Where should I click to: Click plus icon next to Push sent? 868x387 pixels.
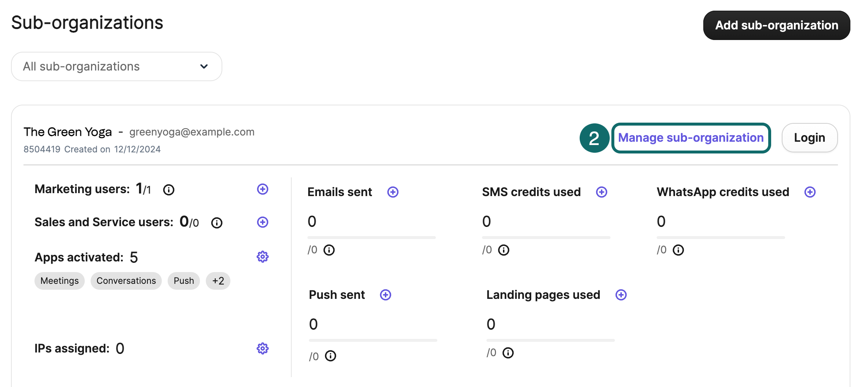click(x=385, y=295)
